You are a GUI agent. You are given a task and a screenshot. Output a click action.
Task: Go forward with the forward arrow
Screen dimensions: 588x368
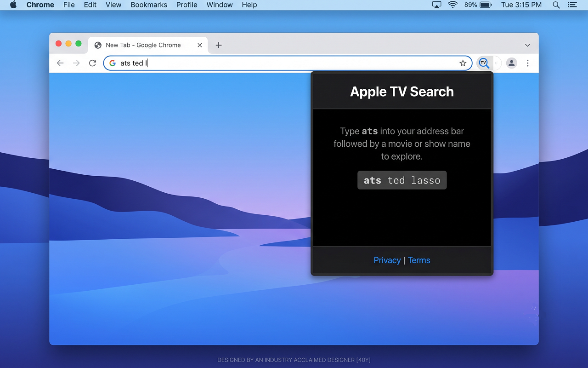76,63
